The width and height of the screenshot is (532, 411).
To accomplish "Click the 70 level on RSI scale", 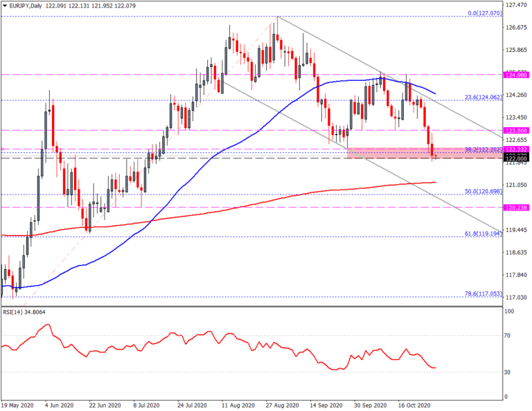I will 508,336.
